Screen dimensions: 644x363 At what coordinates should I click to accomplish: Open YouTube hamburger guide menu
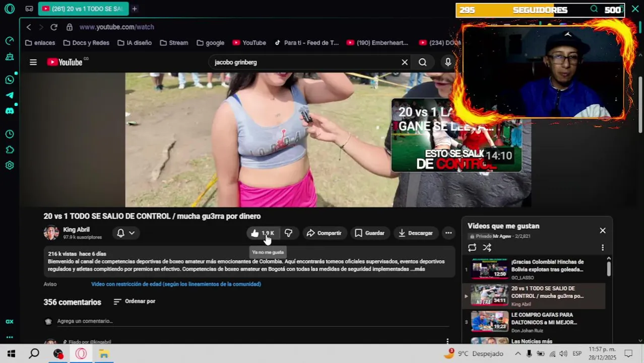(x=33, y=62)
